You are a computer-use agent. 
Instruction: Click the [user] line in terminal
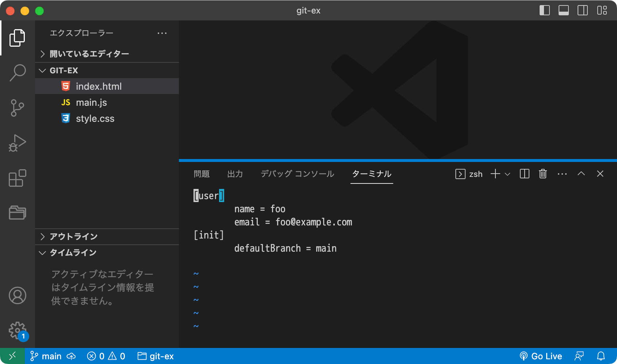click(x=209, y=196)
